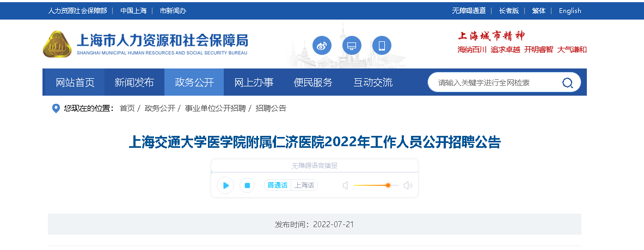
Task: Stop the audio broadcast playback
Action: 247,185
